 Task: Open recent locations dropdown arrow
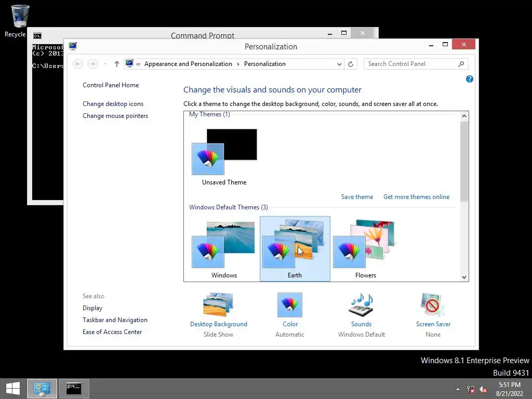[105, 64]
